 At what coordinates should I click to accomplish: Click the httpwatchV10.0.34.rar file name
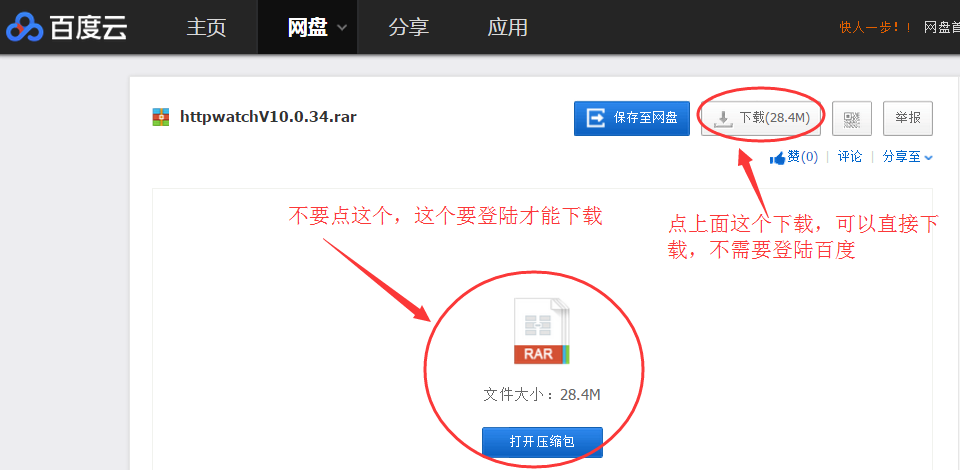point(268,117)
